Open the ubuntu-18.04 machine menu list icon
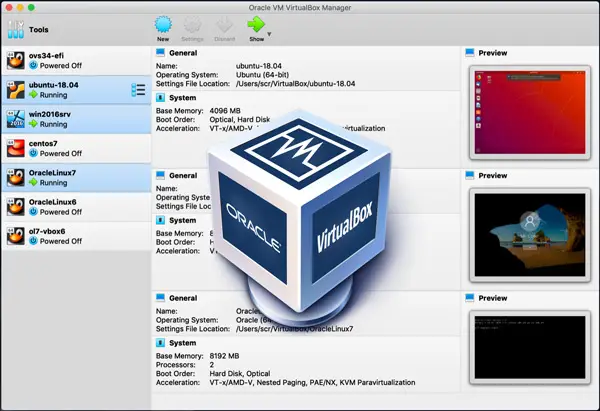The width and height of the screenshot is (600, 411). click(x=138, y=90)
